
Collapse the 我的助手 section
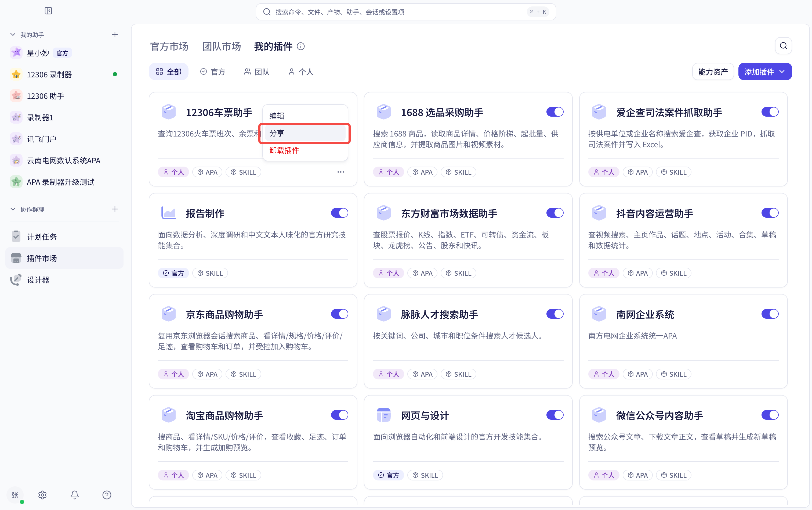pos(13,34)
